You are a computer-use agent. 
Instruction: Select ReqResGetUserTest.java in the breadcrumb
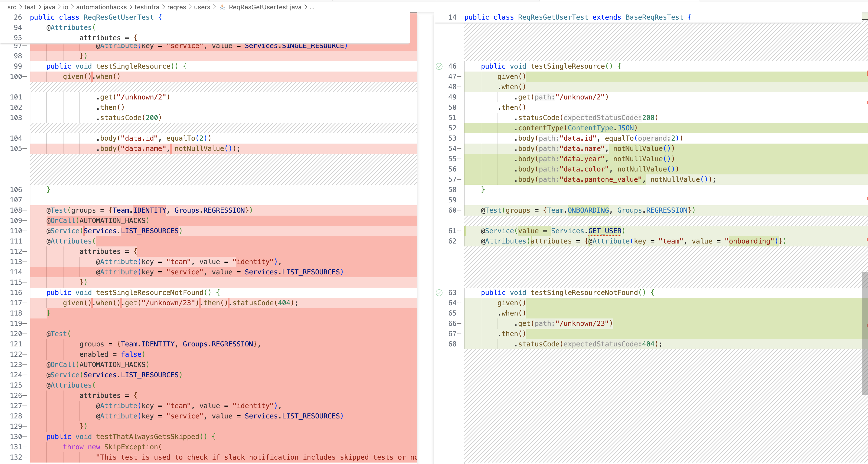click(x=265, y=7)
